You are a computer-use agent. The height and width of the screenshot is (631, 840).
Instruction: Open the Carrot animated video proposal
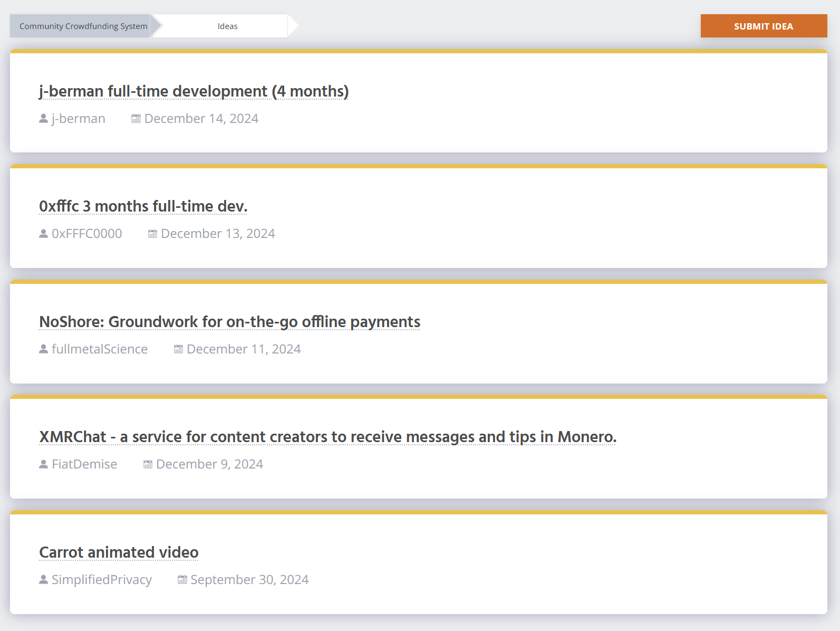tap(119, 552)
